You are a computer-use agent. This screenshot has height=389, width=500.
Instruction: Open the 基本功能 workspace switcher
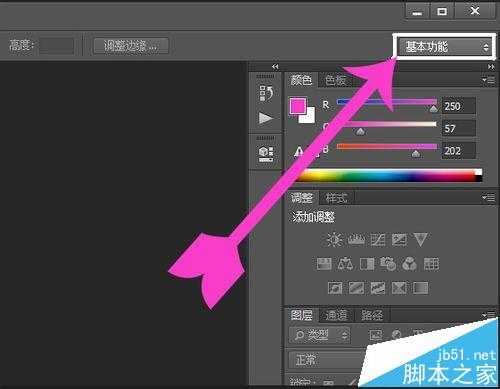coord(444,47)
